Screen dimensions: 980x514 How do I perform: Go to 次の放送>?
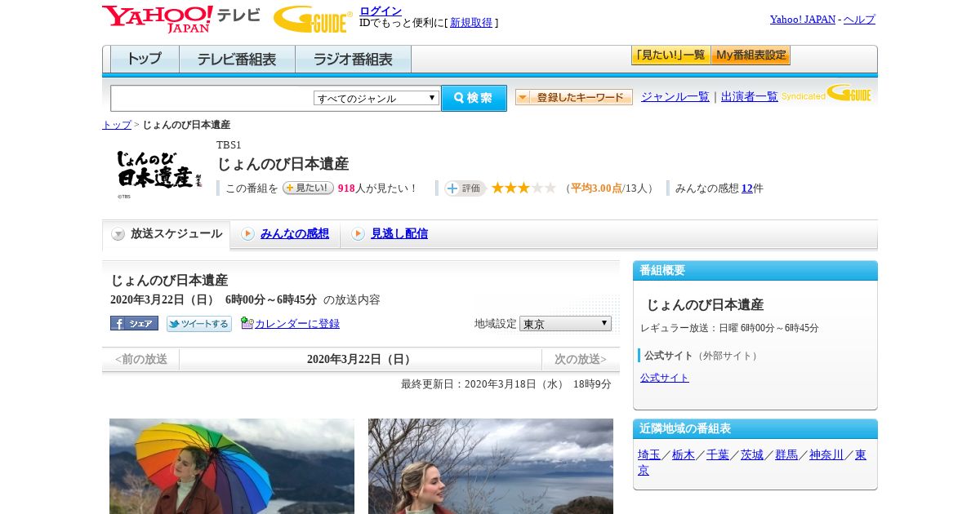click(x=581, y=359)
